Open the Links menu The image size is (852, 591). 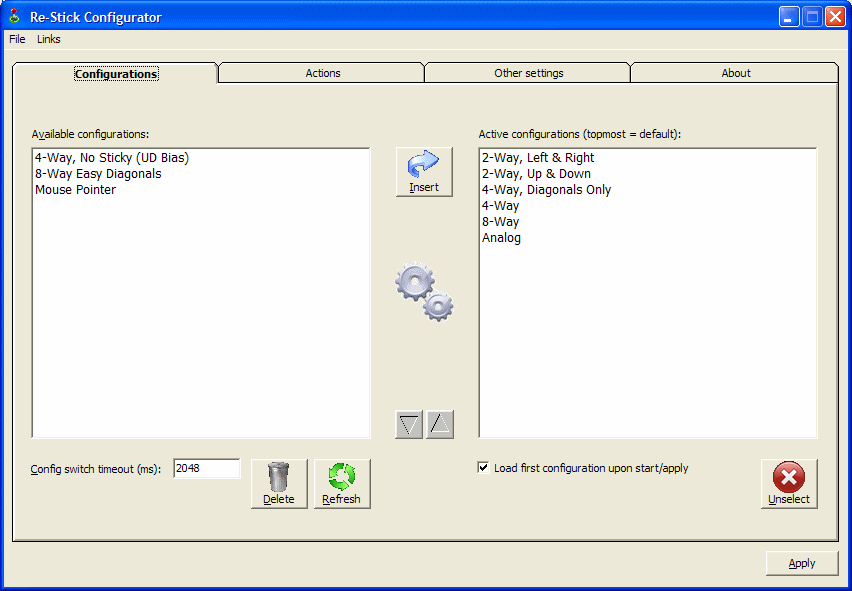[48, 39]
